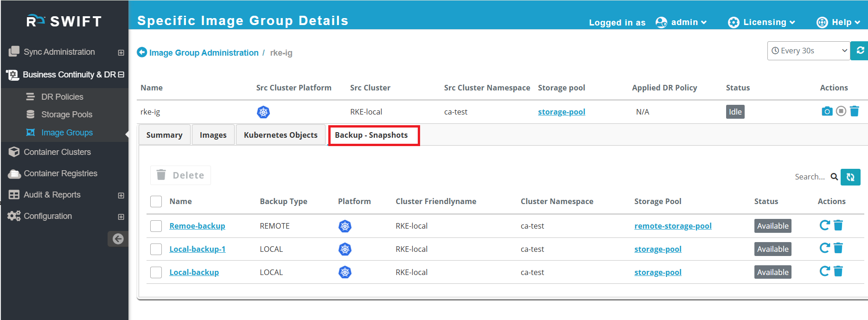Open the storage-pool link in rke-ig row

562,112
